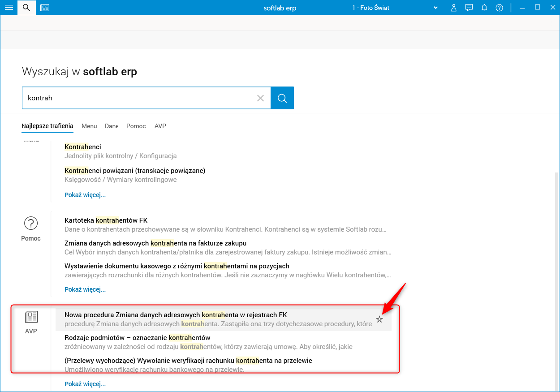
Task: Mark first AVP result as favorite star
Action: 379,319
